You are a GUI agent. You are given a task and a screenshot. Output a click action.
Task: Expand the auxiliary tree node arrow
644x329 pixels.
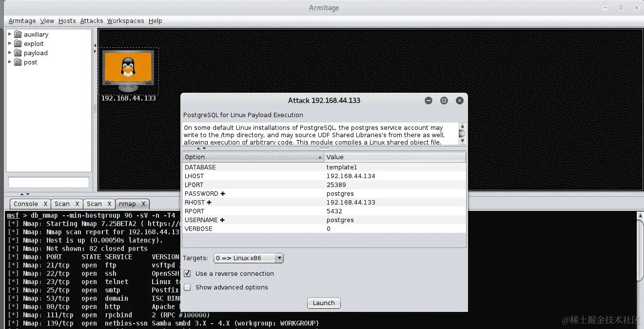(x=10, y=34)
